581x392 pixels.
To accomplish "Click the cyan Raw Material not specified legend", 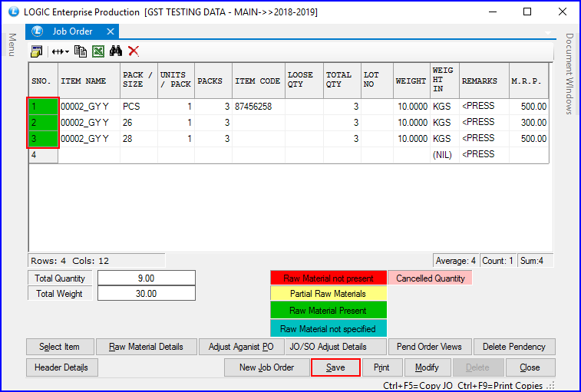I will (x=328, y=328).
